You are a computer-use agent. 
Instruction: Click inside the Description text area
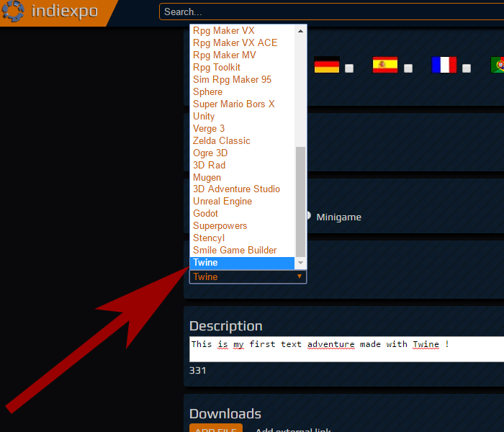(x=346, y=349)
